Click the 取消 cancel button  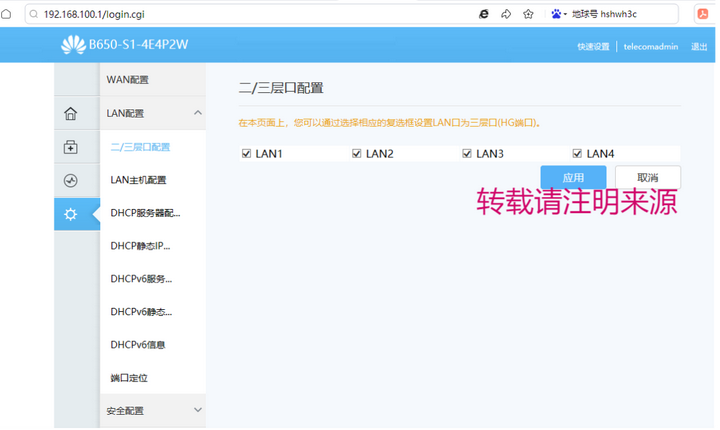coord(648,177)
